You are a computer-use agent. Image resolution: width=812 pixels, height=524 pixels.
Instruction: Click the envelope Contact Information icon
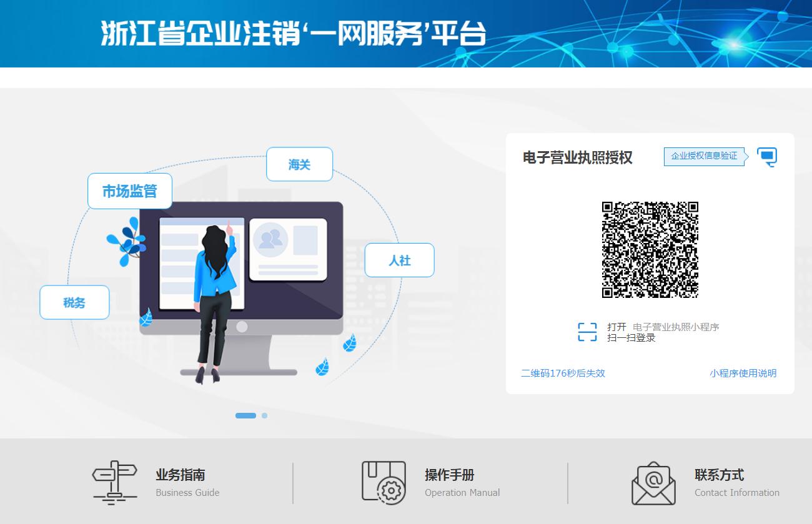(x=653, y=483)
